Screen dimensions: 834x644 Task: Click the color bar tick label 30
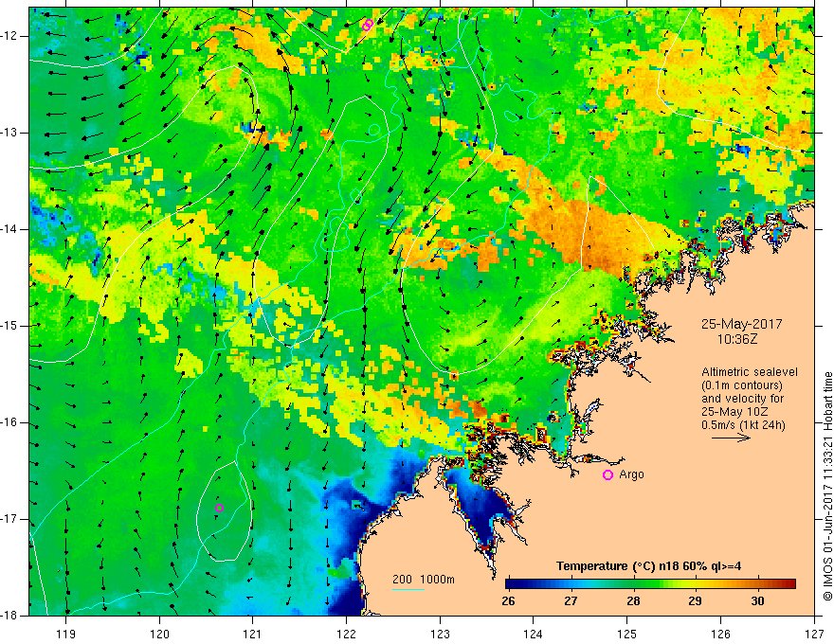point(757,601)
